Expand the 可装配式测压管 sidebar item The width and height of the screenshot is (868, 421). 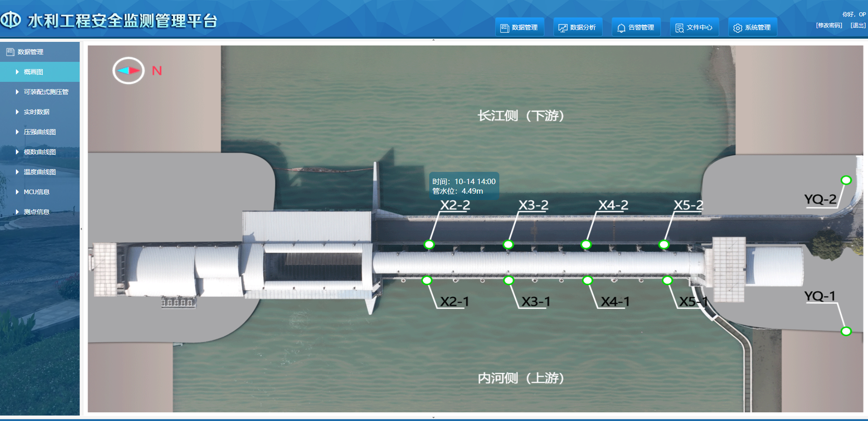coord(46,92)
